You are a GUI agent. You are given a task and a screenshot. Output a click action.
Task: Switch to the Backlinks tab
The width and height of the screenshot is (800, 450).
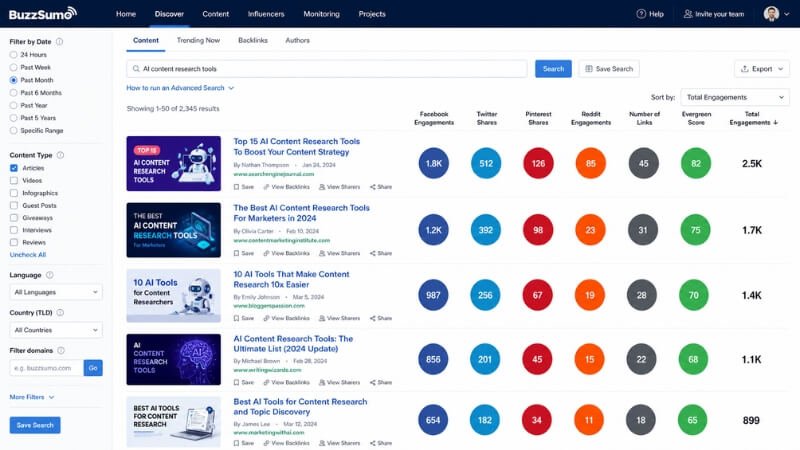[x=253, y=40]
